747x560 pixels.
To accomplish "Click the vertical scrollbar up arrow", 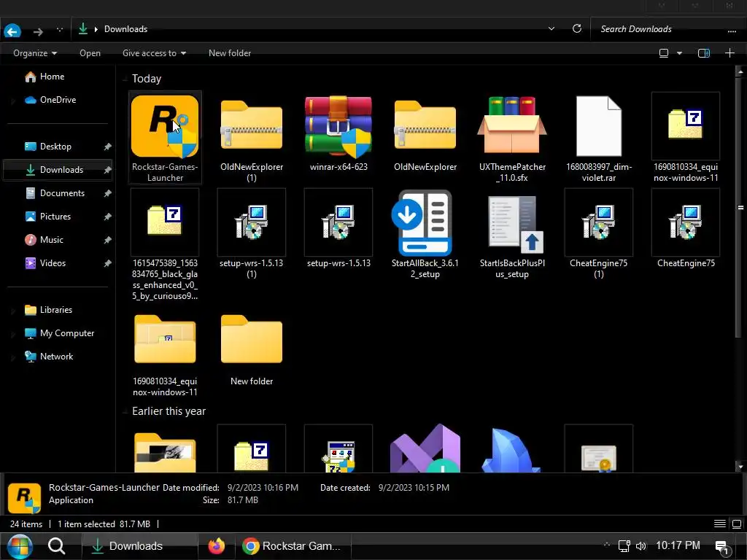I will click(740, 71).
